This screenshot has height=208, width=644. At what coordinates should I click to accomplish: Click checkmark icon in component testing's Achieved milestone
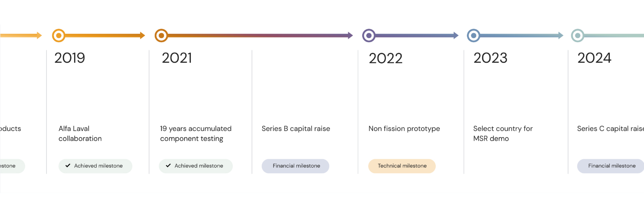click(168, 166)
